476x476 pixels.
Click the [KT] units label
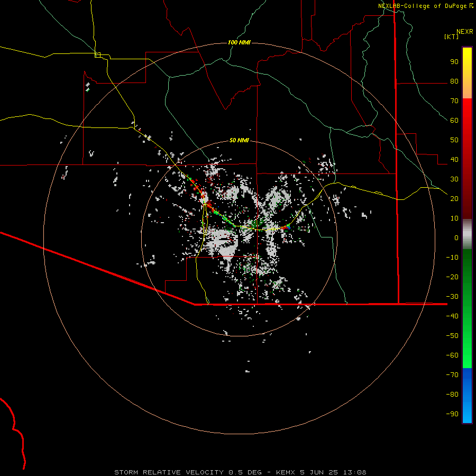(x=451, y=36)
